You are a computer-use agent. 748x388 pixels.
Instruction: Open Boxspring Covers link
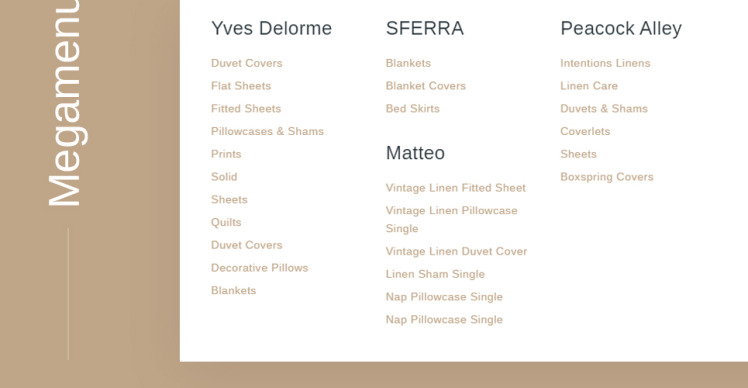click(607, 177)
